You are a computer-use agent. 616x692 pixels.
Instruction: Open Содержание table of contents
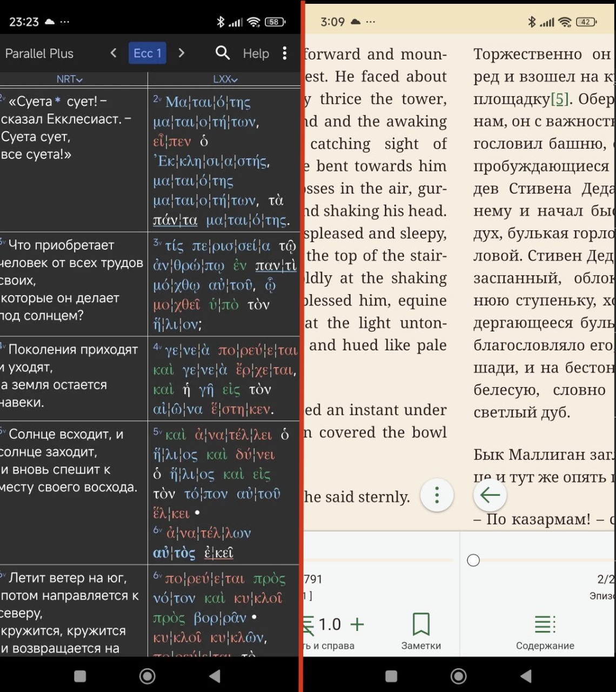click(x=545, y=630)
